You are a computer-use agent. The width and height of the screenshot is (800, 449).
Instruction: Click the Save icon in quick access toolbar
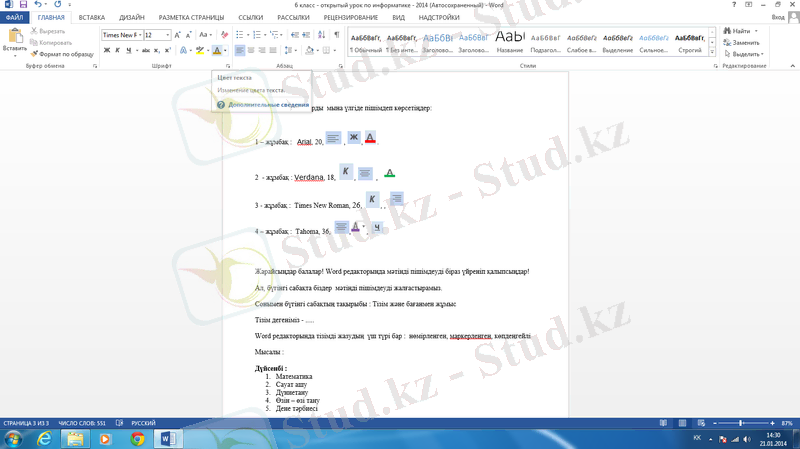pyautogui.click(x=22, y=5)
